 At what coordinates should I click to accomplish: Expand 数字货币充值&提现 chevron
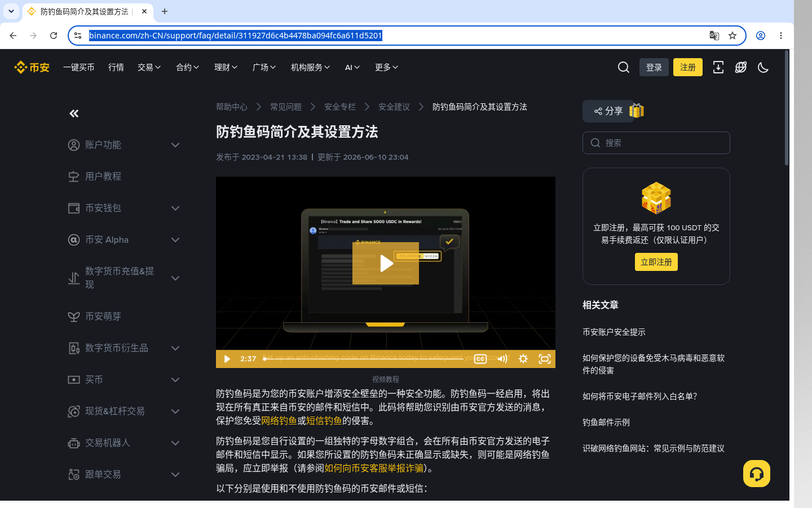pyautogui.click(x=175, y=278)
